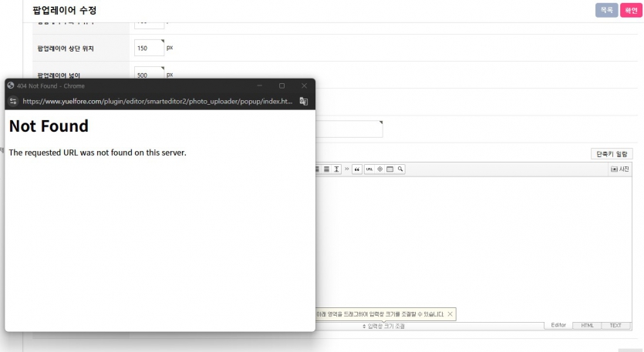Open the 사진 photo upload button
This screenshot has width=644, height=352.
point(619,169)
